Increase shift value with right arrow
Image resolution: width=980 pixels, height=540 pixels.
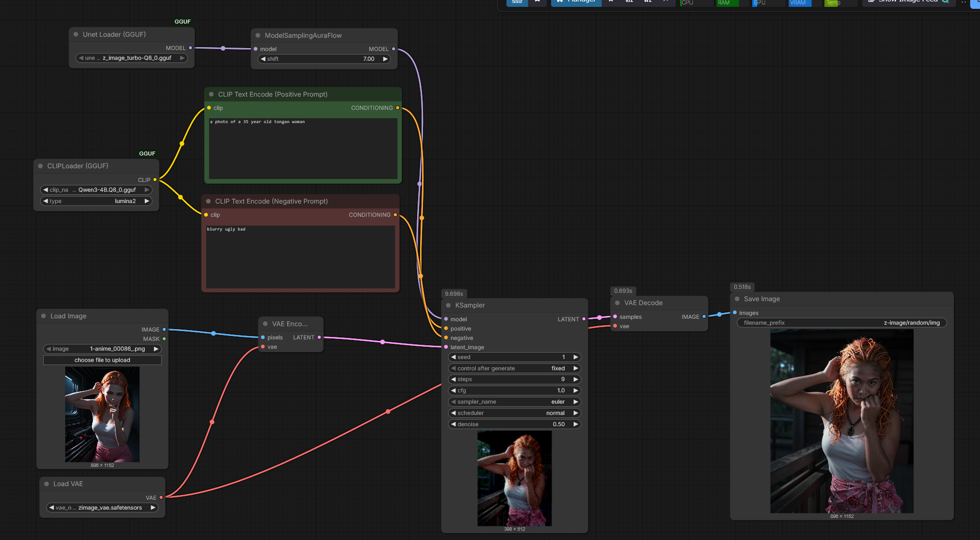point(385,59)
